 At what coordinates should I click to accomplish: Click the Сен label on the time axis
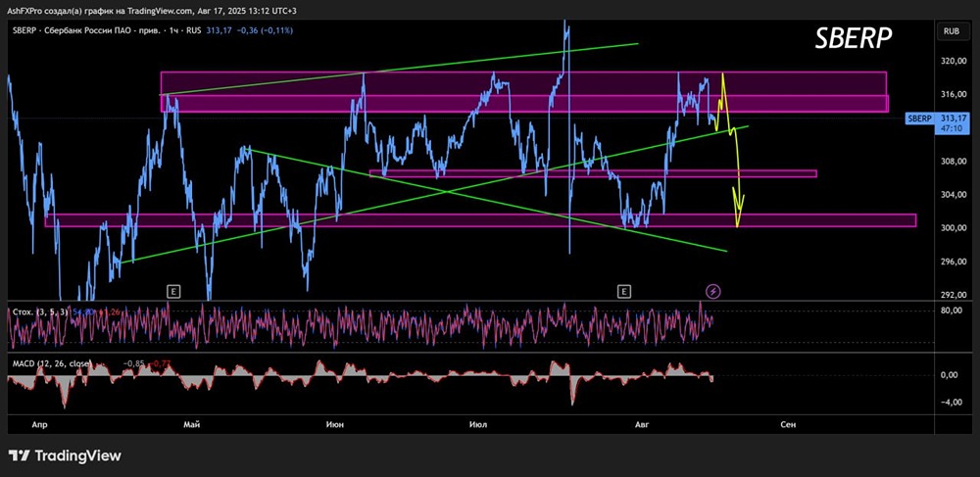click(789, 425)
